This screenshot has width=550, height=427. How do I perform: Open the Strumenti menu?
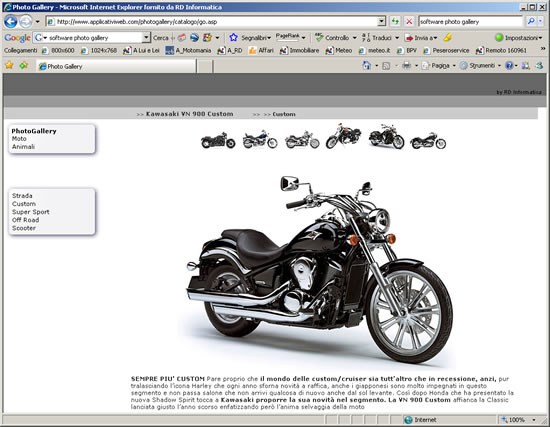pos(480,66)
